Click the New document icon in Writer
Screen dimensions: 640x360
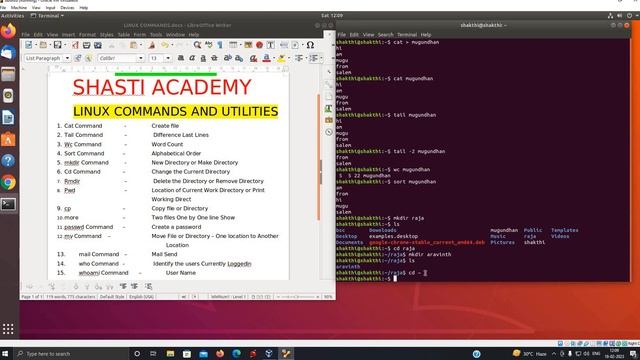tap(29, 45)
